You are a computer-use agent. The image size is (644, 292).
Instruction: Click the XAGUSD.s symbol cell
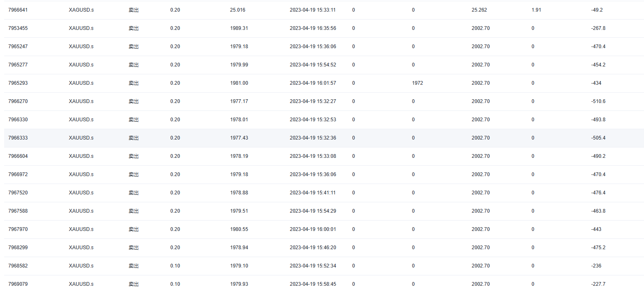[x=81, y=10]
